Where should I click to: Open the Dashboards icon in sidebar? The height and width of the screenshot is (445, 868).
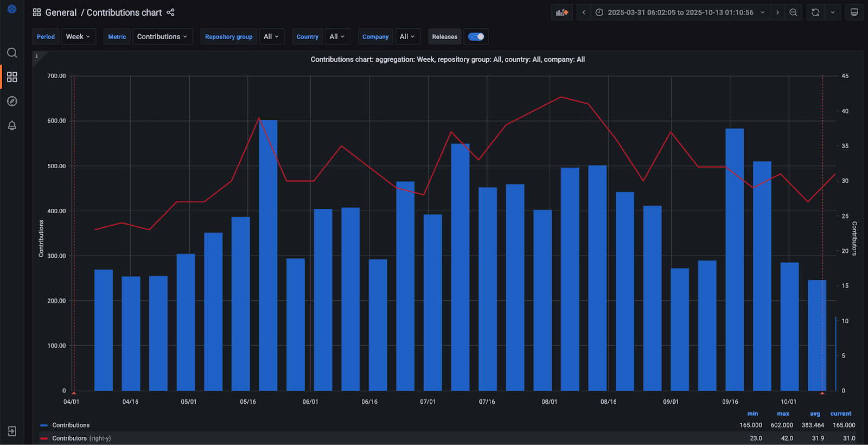coord(12,77)
